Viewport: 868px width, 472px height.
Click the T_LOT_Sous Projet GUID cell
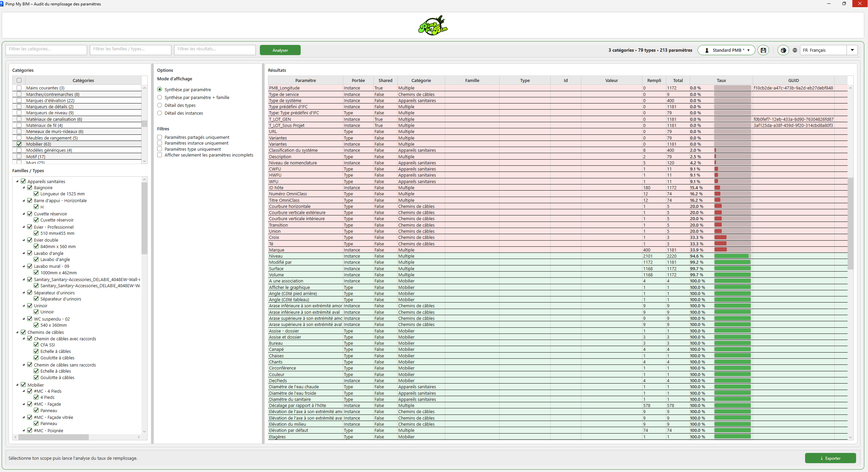(793, 125)
